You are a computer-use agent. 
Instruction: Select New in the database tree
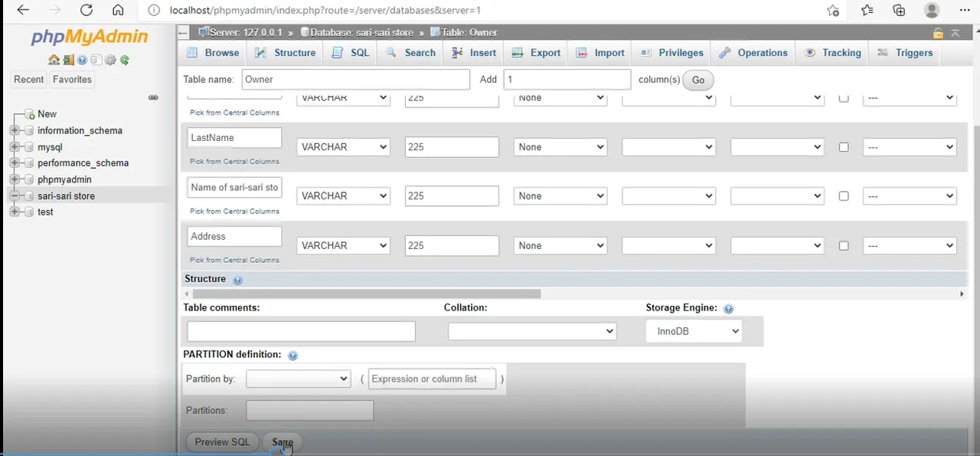click(x=47, y=114)
